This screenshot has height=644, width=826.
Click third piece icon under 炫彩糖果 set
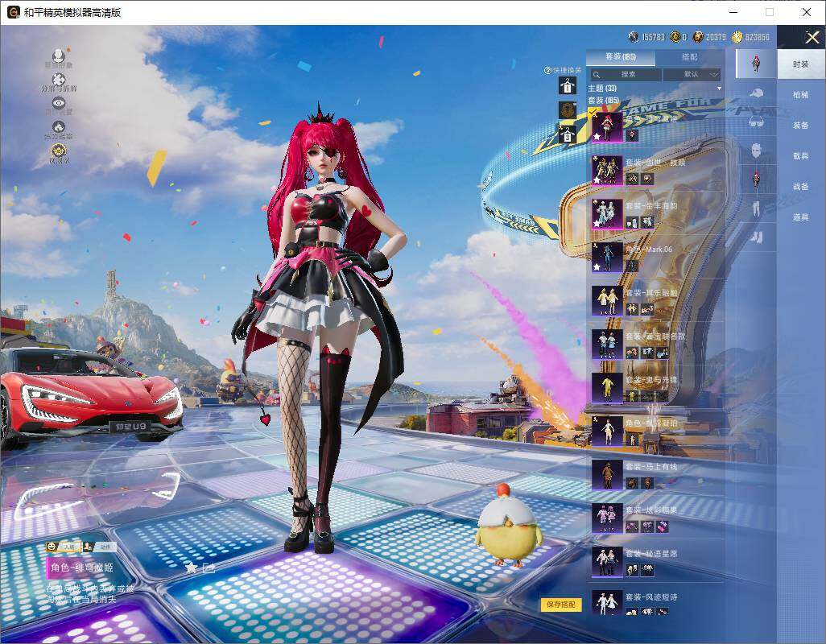[x=663, y=526]
